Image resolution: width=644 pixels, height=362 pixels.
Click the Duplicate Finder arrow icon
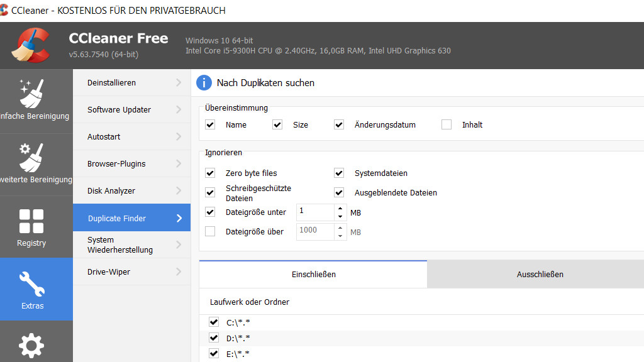click(x=179, y=218)
